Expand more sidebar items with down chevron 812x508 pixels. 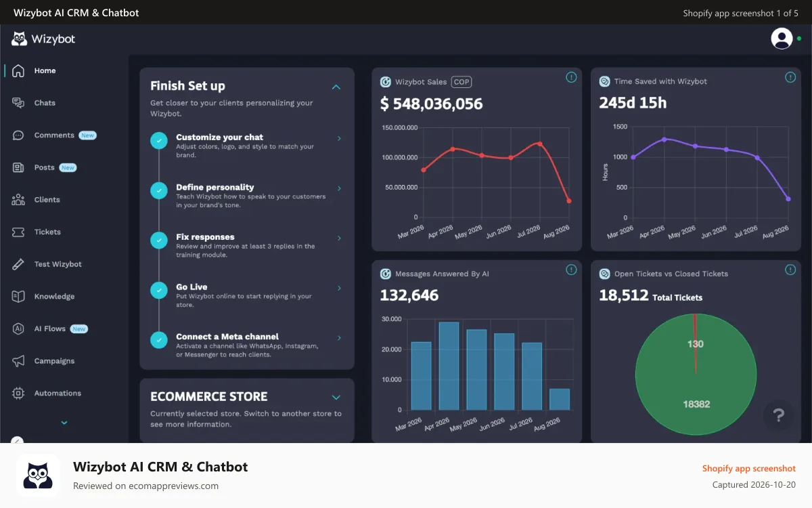[64, 423]
